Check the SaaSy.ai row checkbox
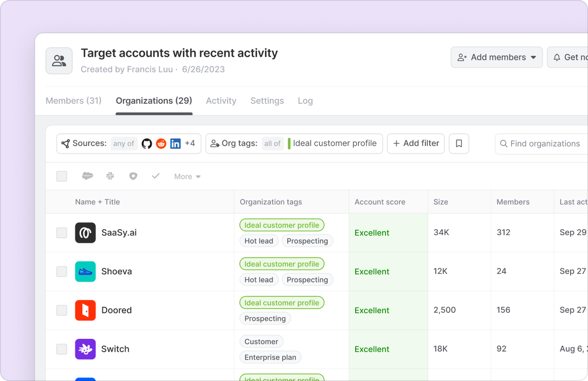 (x=62, y=233)
